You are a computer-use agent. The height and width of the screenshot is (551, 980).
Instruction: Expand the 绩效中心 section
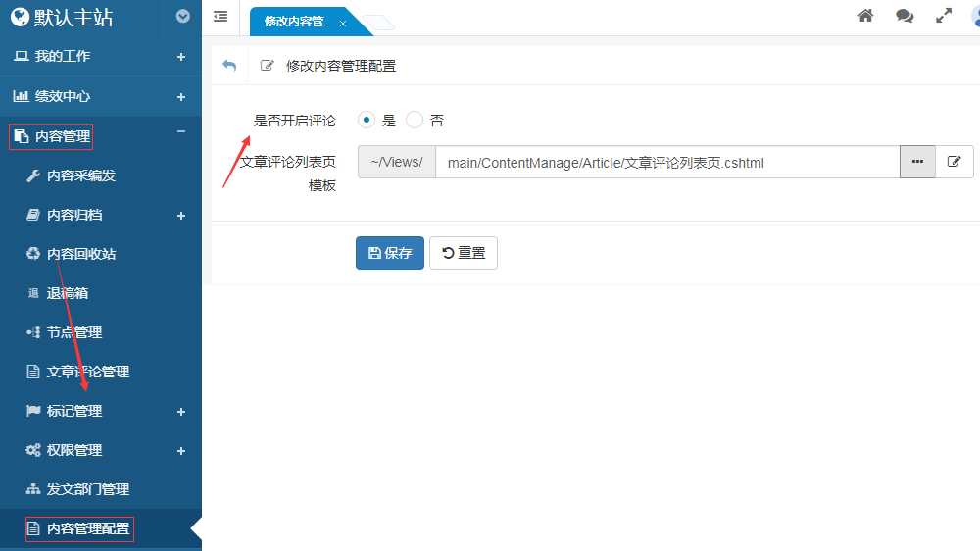(181, 97)
